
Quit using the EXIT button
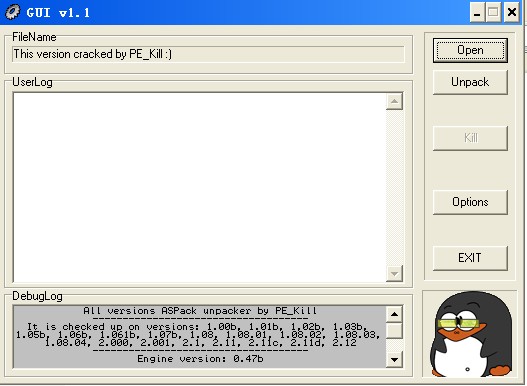(470, 258)
